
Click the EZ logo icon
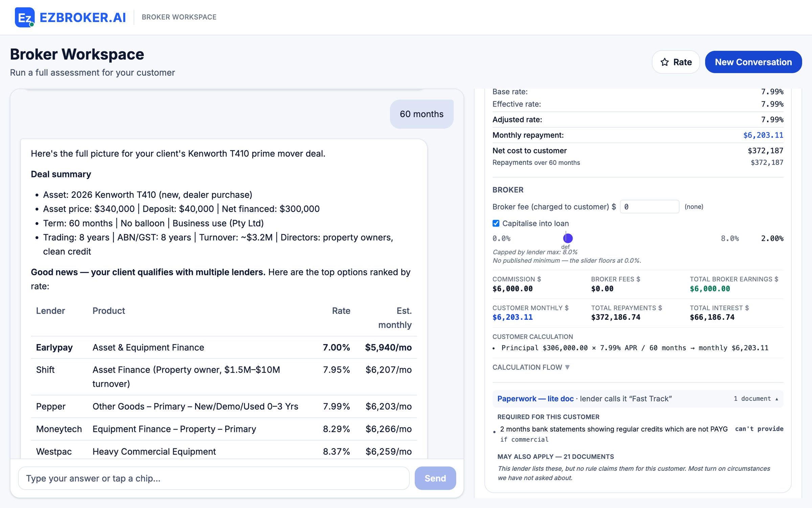(25, 17)
